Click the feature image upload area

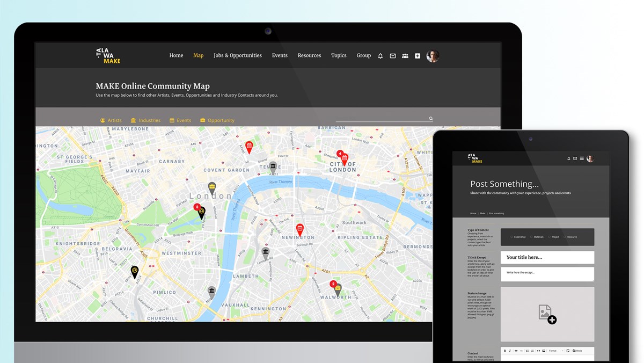pos(547,314)
